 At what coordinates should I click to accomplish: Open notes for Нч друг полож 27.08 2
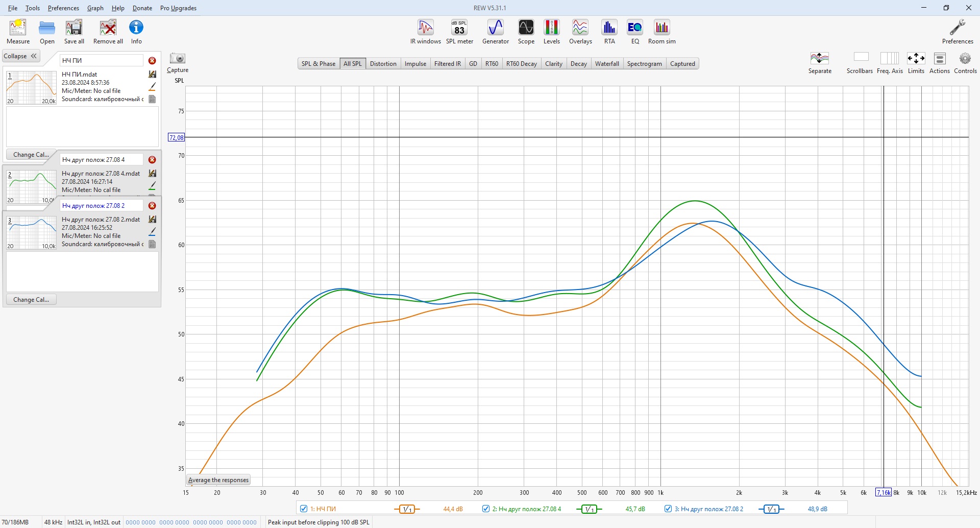(152, 244)
